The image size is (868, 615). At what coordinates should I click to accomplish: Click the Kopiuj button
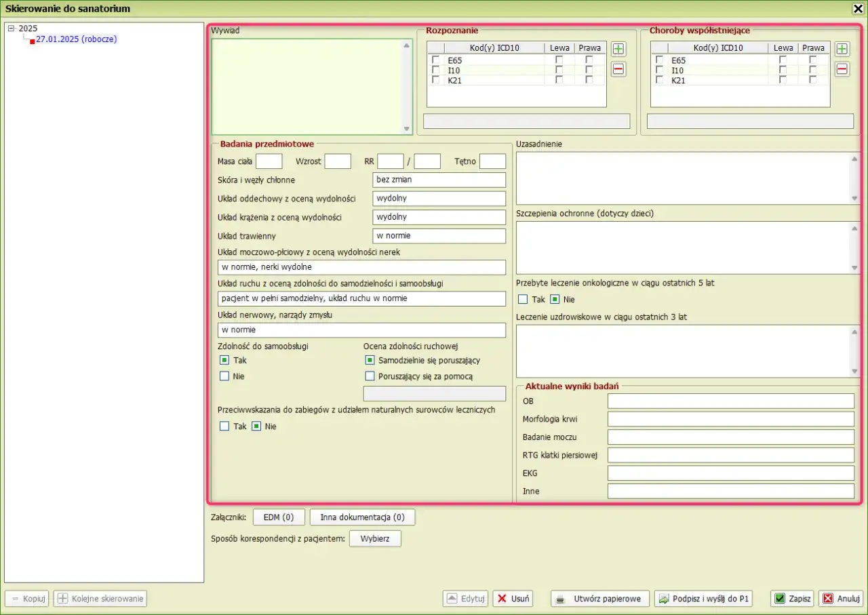[x=27, y=599]
